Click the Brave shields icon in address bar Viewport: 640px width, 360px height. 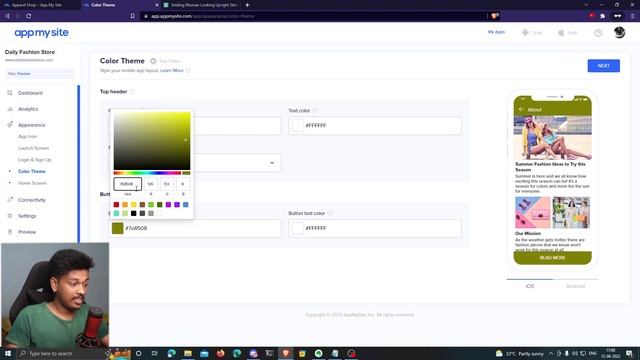coord(494,16)
